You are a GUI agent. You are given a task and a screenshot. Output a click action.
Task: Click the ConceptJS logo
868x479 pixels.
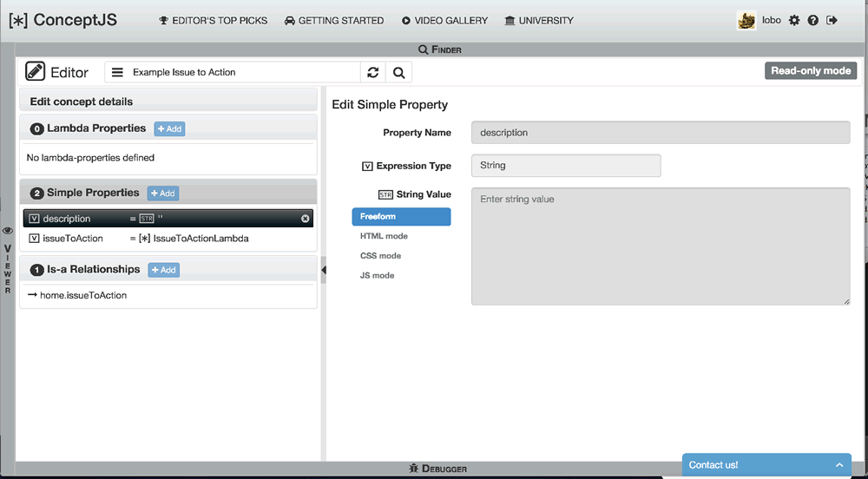tap(63, 21)
